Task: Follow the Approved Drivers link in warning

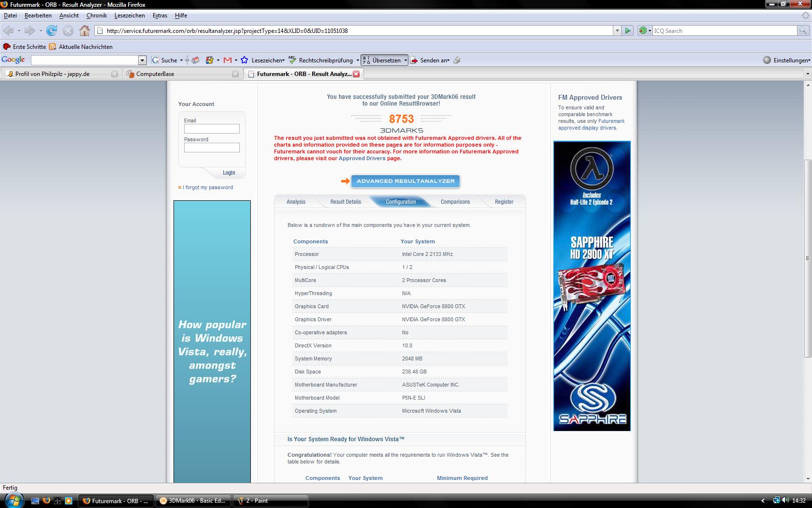Action: point(362,158)
